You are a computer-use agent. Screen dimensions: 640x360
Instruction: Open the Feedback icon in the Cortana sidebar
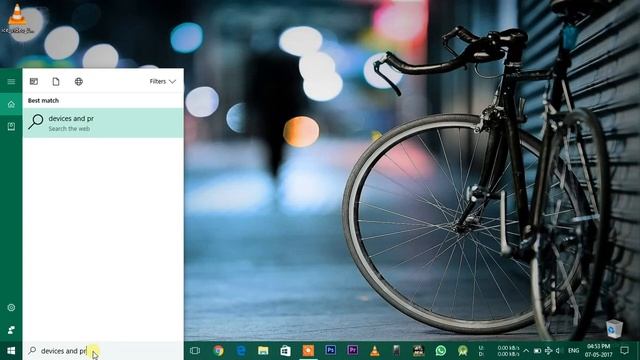[x=11, y=329]
